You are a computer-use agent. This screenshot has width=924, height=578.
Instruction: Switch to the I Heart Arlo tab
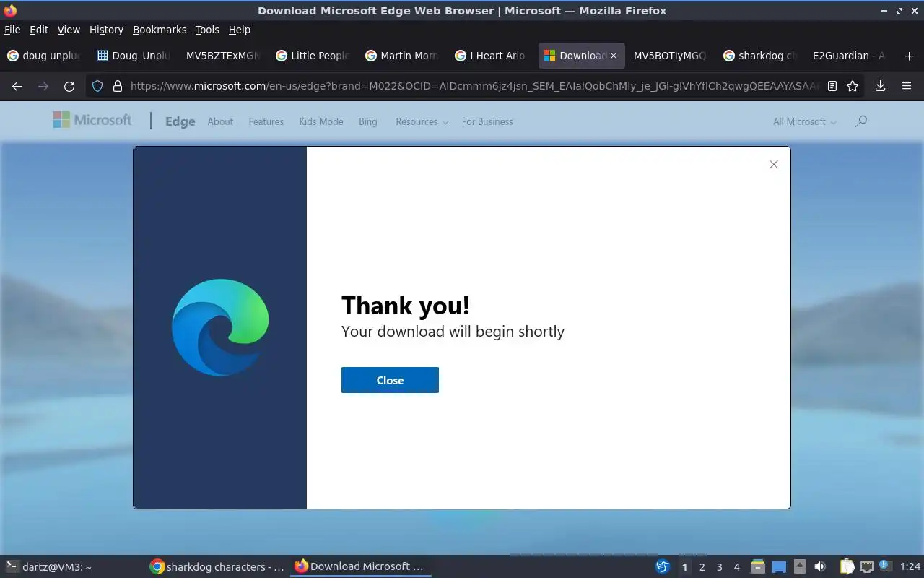coord(492,56)
